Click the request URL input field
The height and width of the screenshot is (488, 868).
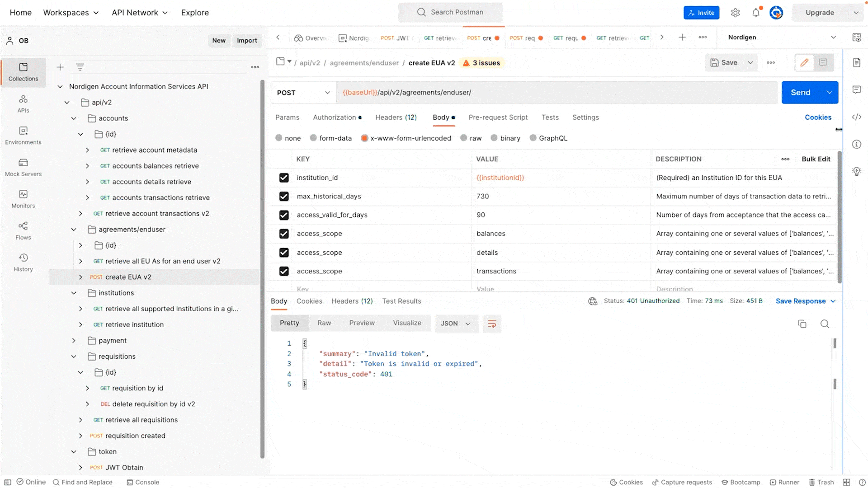click(x=556, y=93)
